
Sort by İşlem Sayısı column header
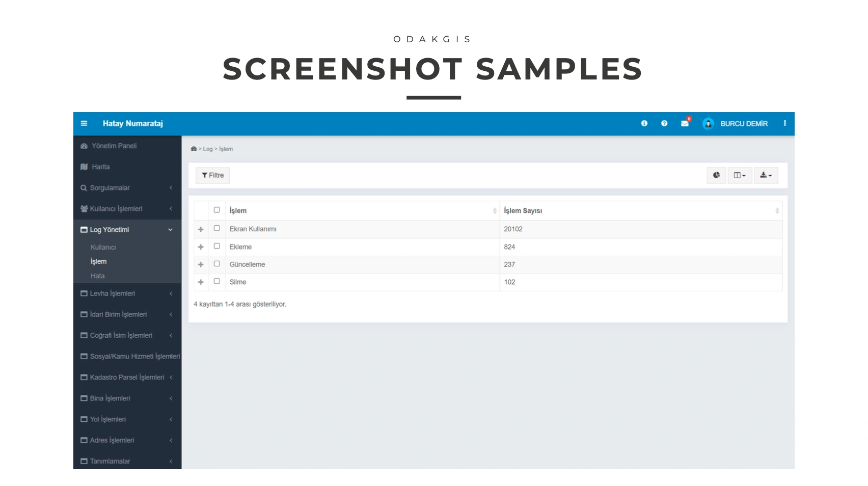[523, 210]
